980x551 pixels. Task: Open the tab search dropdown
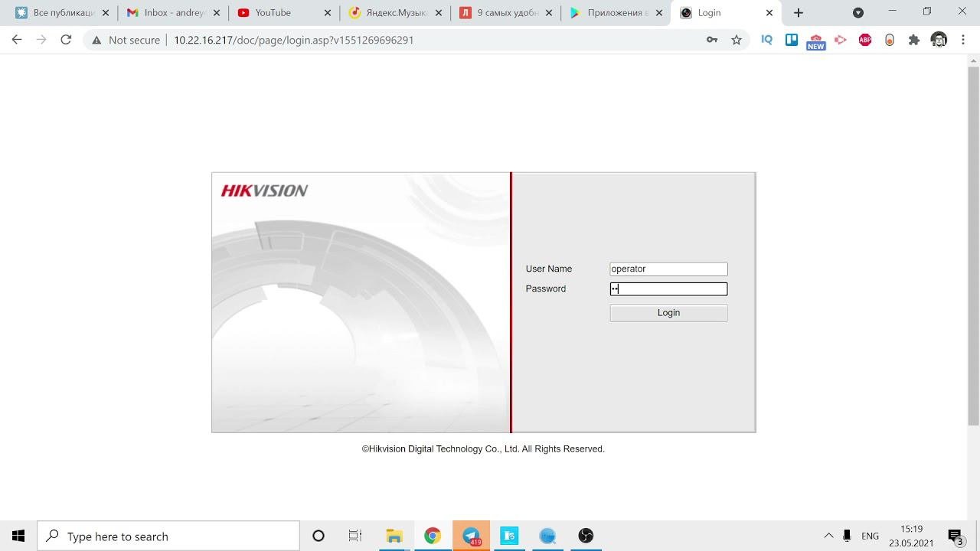pos(858,13)
